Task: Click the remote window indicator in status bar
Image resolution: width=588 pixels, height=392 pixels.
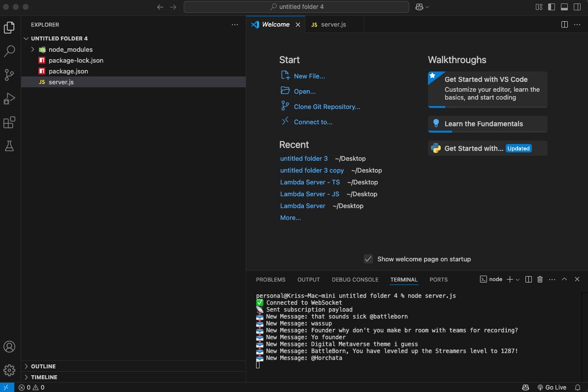Action: click(7, 387)
